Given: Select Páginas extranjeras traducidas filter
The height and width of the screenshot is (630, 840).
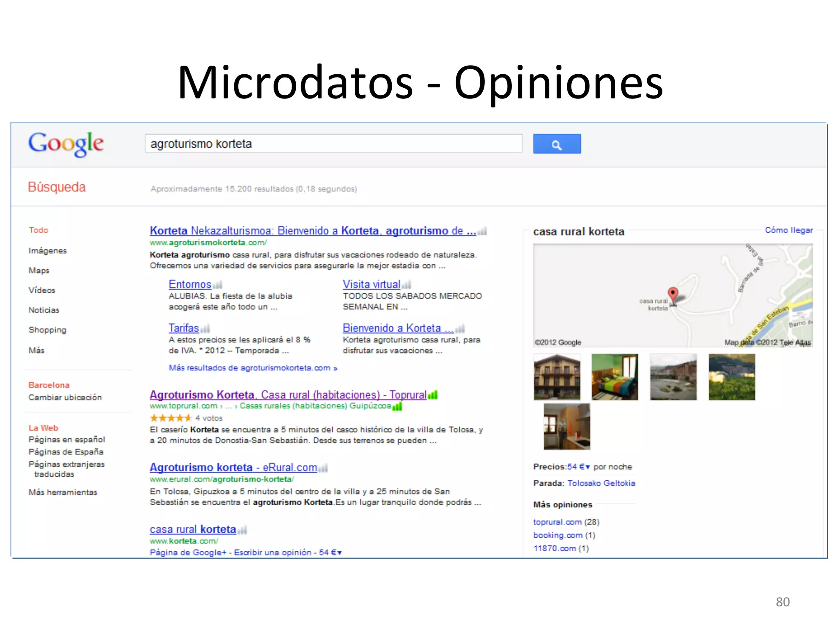Looking at the screenshot, I should pos(67,469).
